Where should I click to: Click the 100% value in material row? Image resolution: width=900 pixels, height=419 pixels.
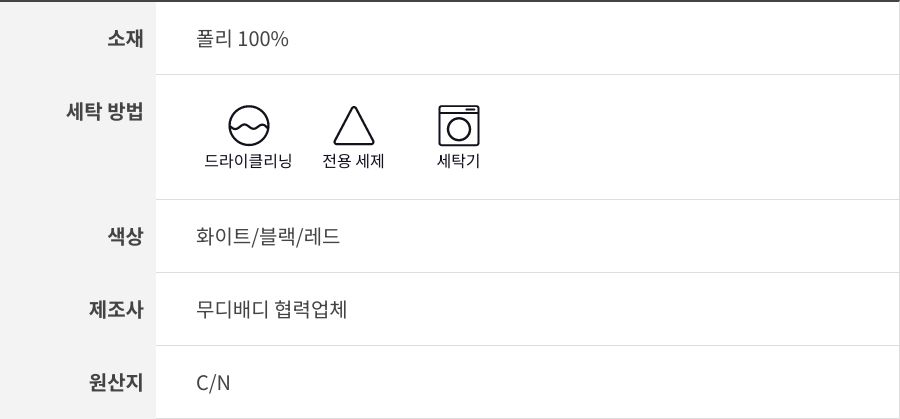(263, 39)
